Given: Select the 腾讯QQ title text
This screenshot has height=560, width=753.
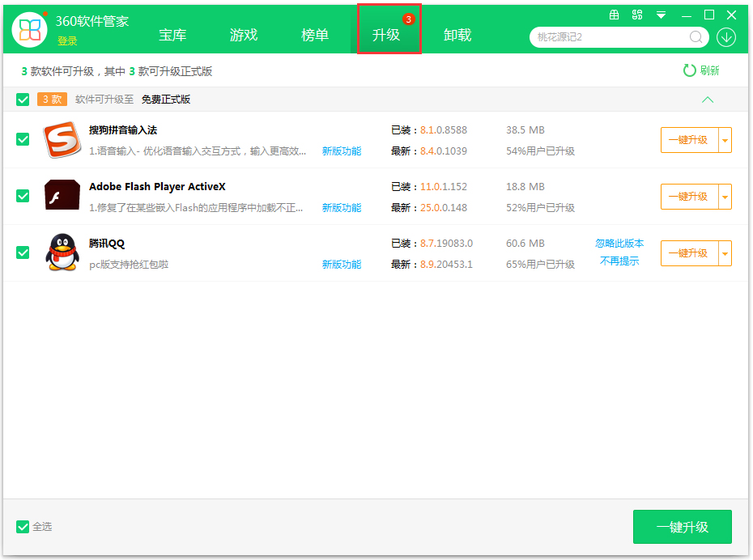Looking at the screenshot, I should click(107, 244).
